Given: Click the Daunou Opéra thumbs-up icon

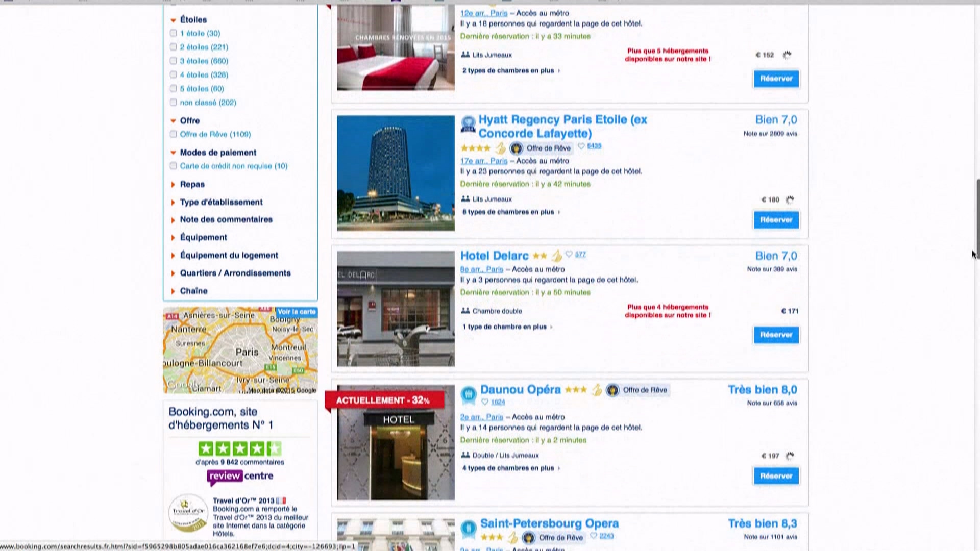Looking at the screenshot, I should pos(596,390).
